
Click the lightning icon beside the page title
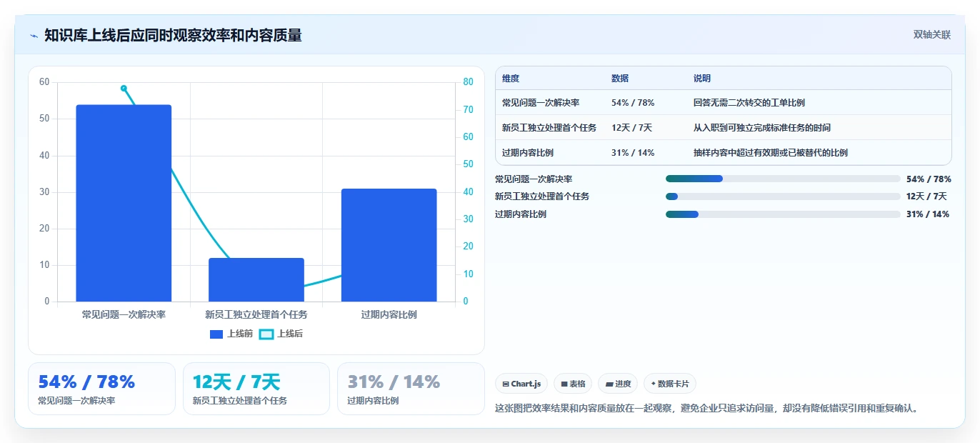point(34,36)
